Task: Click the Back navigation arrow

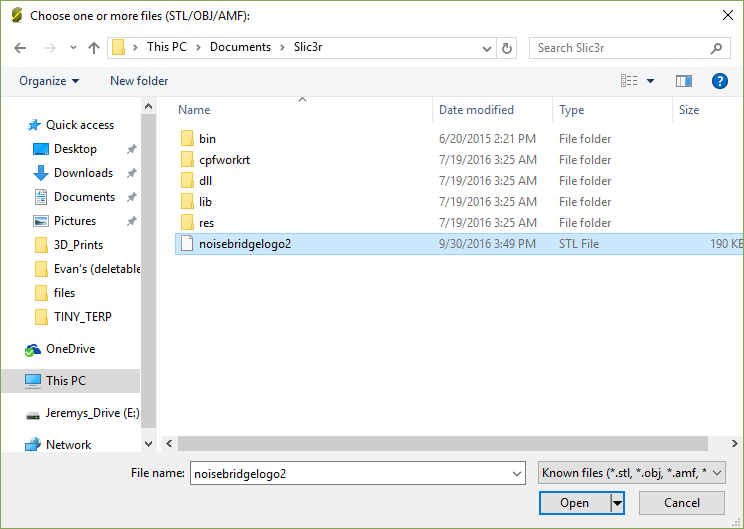Action: [22, 48]
